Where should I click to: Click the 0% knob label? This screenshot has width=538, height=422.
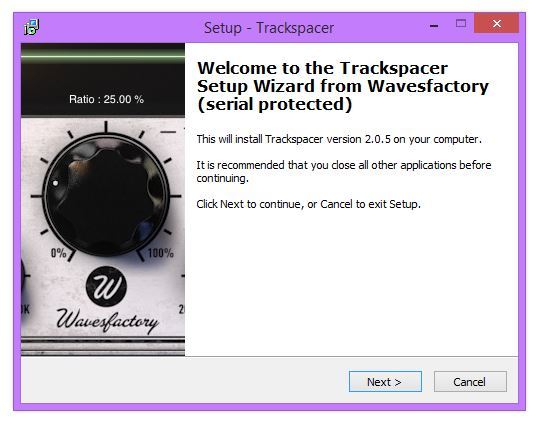tap(58, 253)
